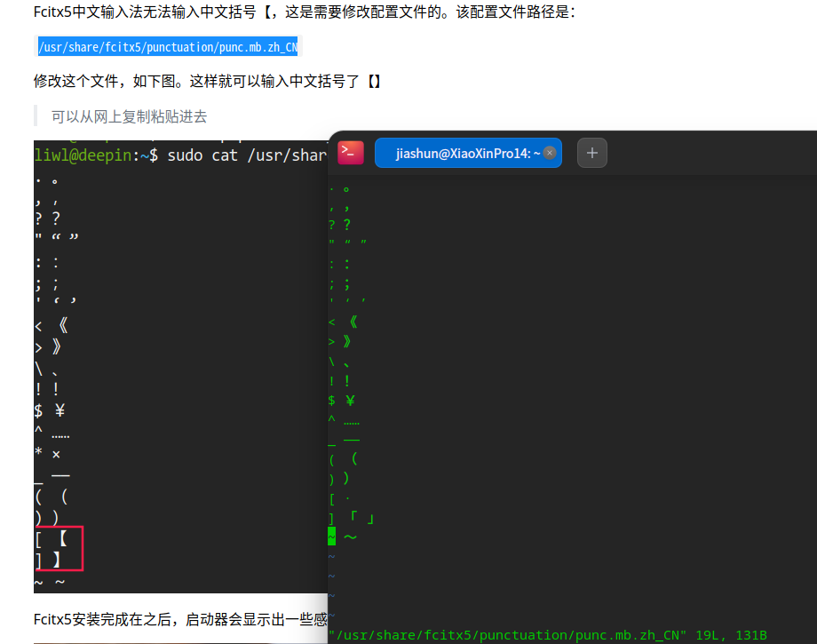Viewport: 817px width, 644px height.
Task: Click the $ ¥ line in the deepin screenshot
Action: click(50, 410)
